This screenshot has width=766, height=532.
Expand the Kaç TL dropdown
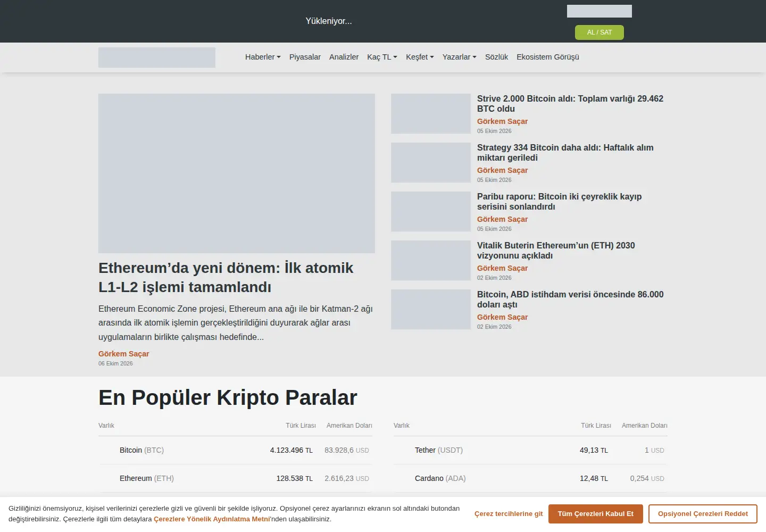point(382,57)
